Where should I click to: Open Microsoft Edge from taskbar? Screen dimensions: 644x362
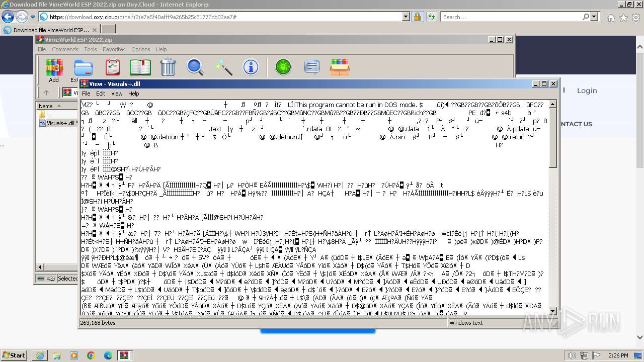pos(108,355)
